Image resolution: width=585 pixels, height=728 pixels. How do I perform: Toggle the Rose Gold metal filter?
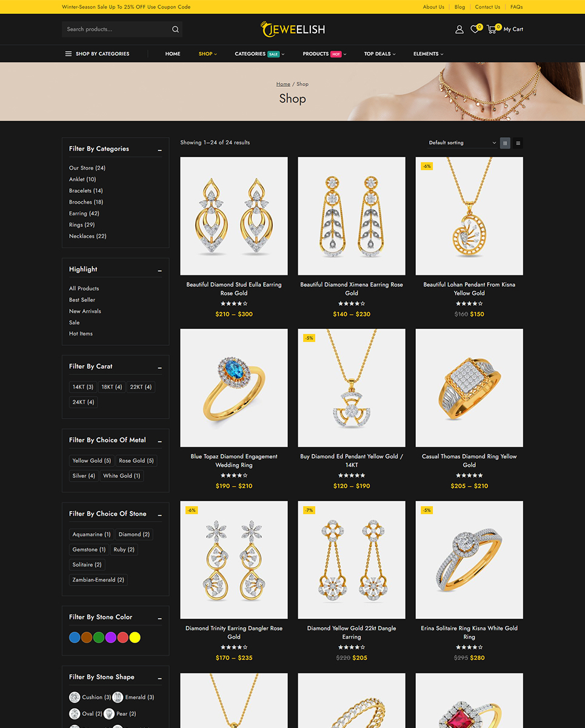point(136,460)
